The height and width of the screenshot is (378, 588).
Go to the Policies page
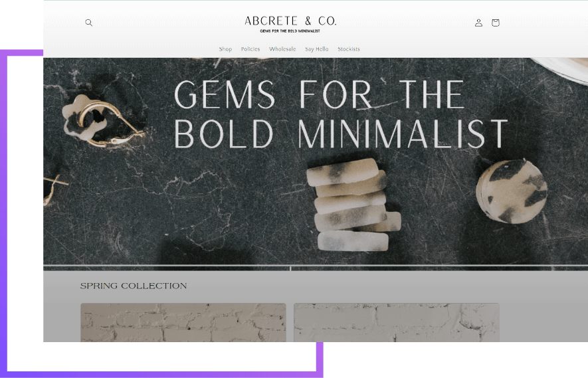tap(250, 49)
